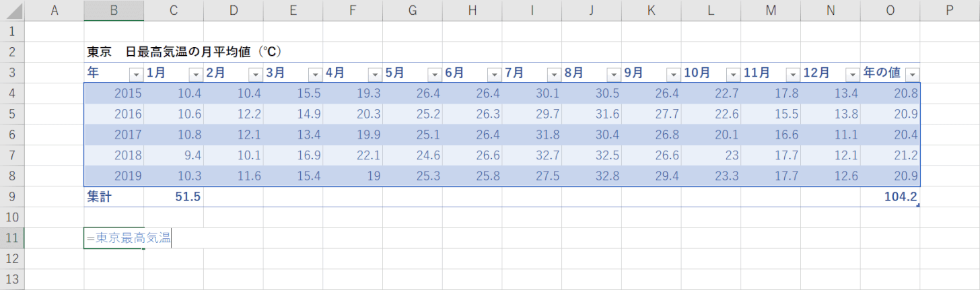Open the 年 column filter dropdown
This screenshot has width=980, height=290.
[136, 74]
